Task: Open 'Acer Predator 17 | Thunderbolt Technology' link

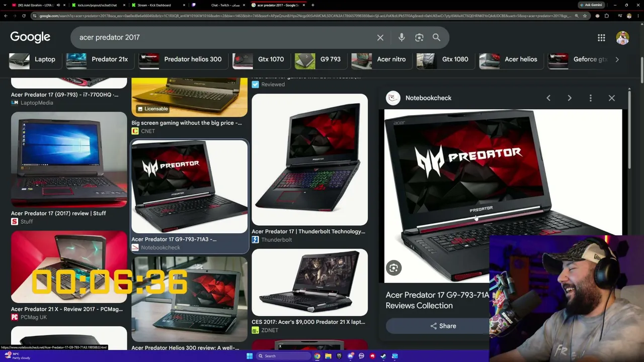Action: [308, 231]
